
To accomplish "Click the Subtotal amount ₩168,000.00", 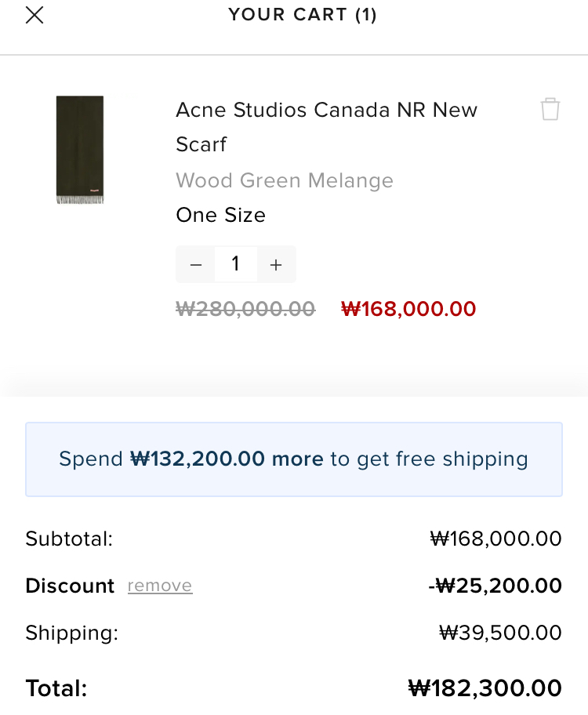I will point(495,539).
